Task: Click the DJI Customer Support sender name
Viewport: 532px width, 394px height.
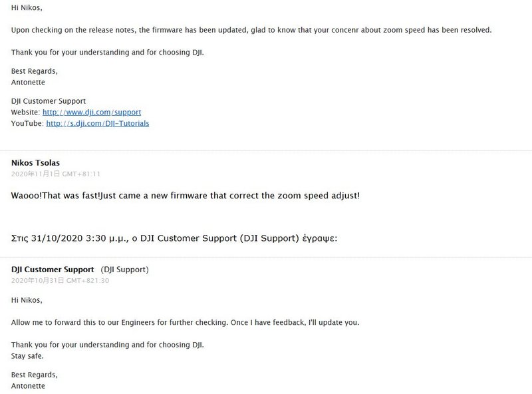Action: pos(53,270)
